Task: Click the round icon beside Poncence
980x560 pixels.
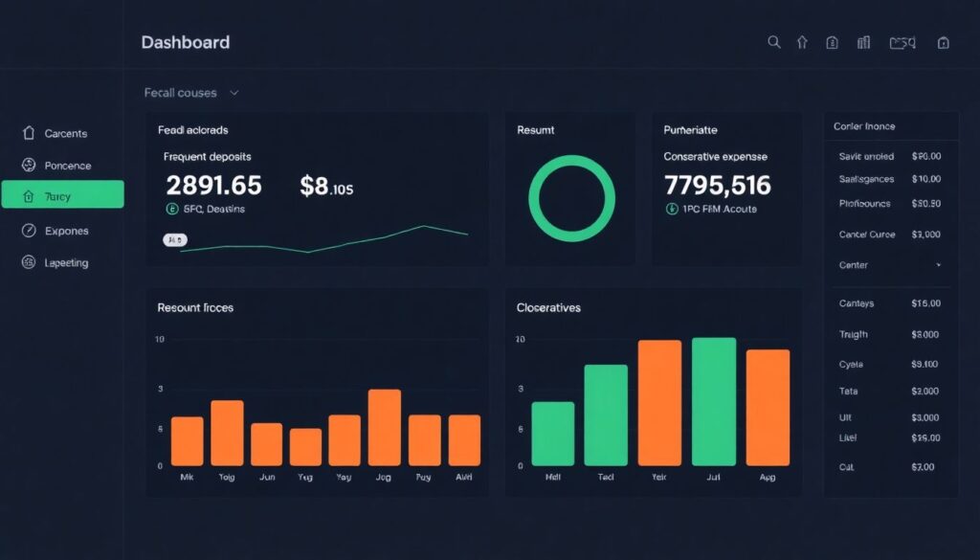Action: click(x=28, y=166)
